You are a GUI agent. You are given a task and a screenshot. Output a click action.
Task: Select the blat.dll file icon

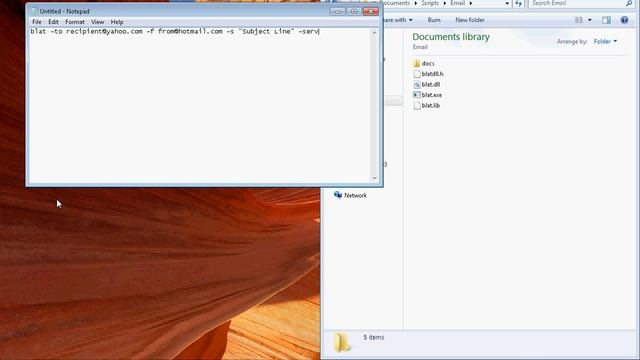[417, 84]
